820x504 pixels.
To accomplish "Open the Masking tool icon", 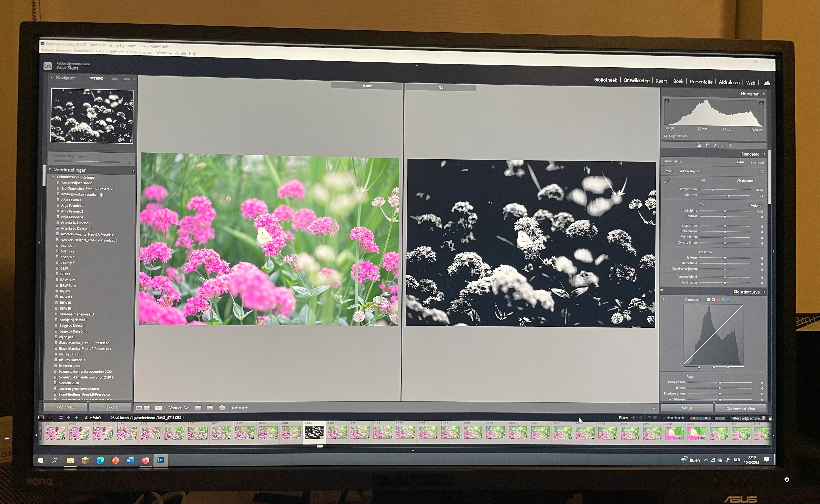I will tap(730, 146).
